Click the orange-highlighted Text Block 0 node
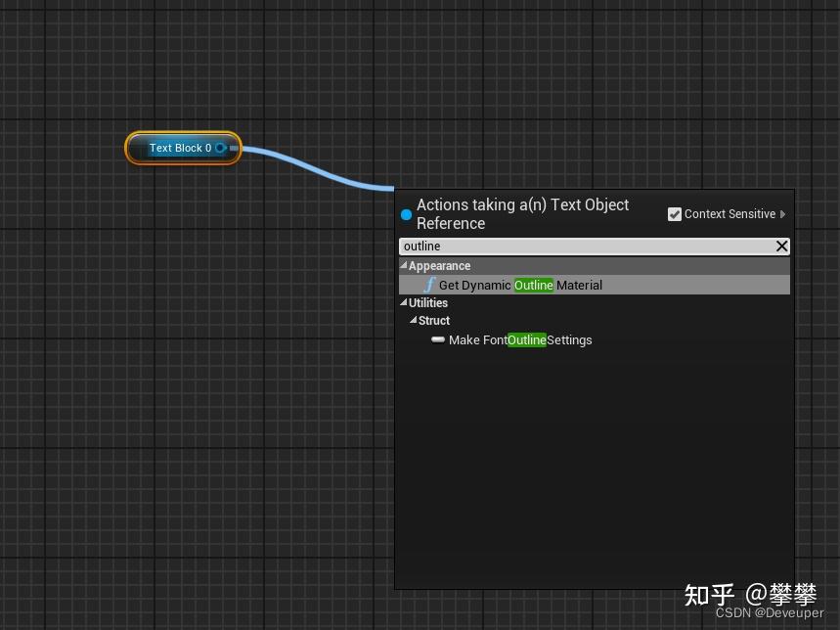840x630 pixels. click(x=182, y=148)
